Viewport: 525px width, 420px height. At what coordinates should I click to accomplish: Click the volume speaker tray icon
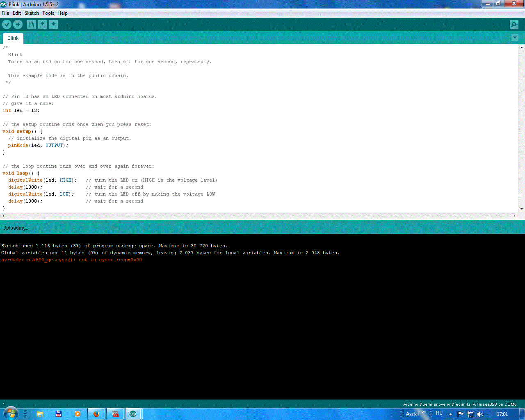tap(480, 414)
